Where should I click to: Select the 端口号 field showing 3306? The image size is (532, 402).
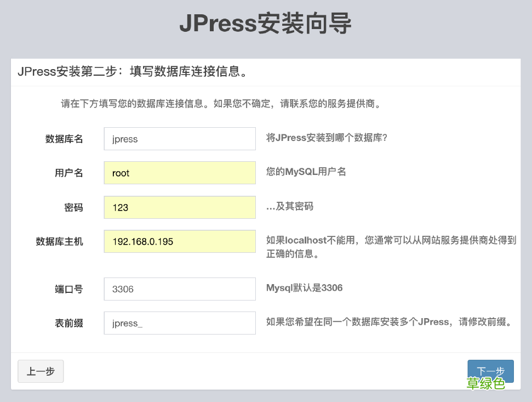(179, 288)
